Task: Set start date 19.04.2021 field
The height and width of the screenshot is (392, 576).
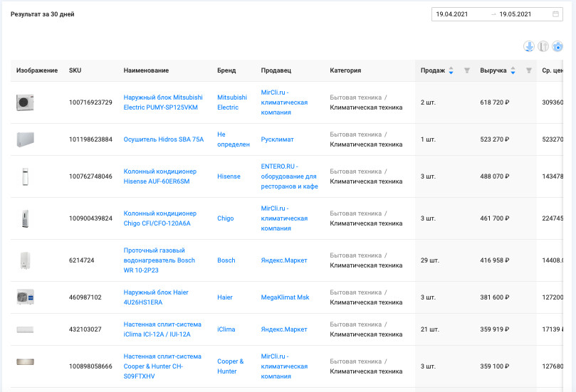Action: [452, 14]
